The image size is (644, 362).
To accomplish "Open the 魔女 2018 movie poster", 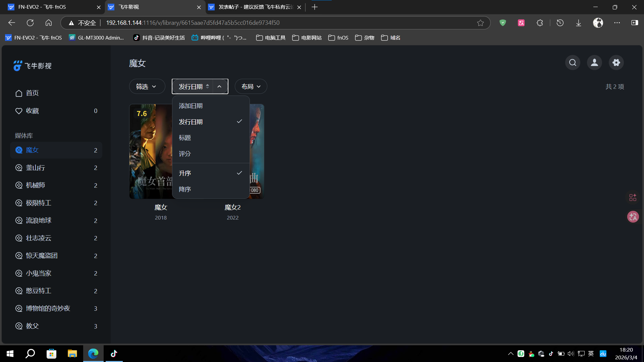I will pos(151,151).
